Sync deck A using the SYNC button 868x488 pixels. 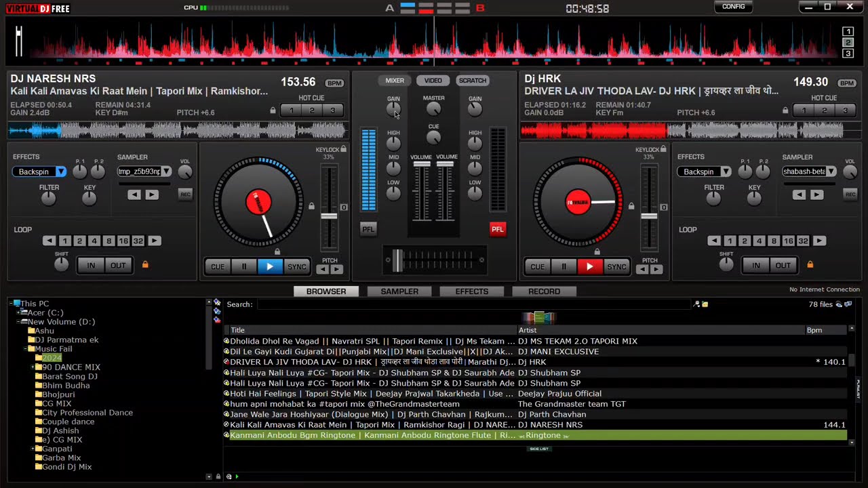297,266
